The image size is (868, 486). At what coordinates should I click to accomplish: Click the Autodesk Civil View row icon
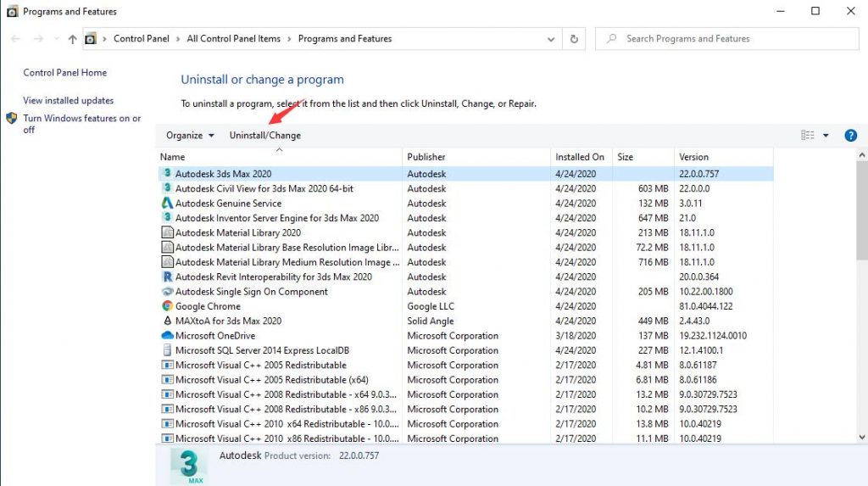pos(167,188)
